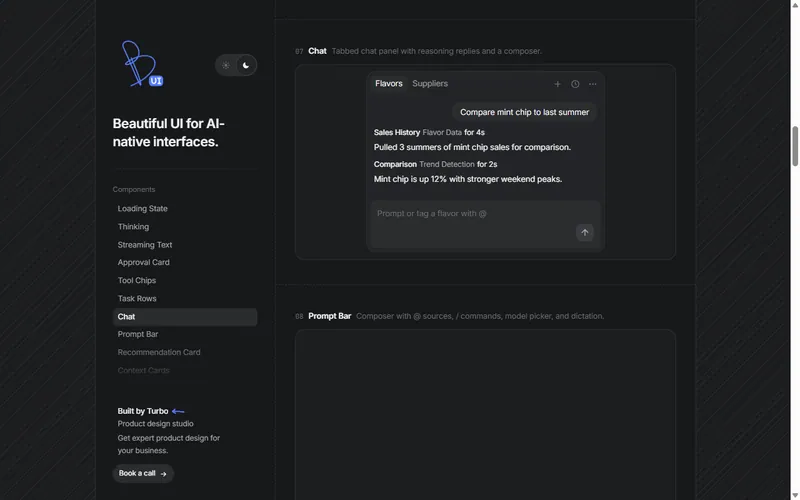Image resolution: width=800 pixels, height=500 pixels.
Task: Click 'Pulled 3 summers of mint chip sales' text
Action: 472,147
